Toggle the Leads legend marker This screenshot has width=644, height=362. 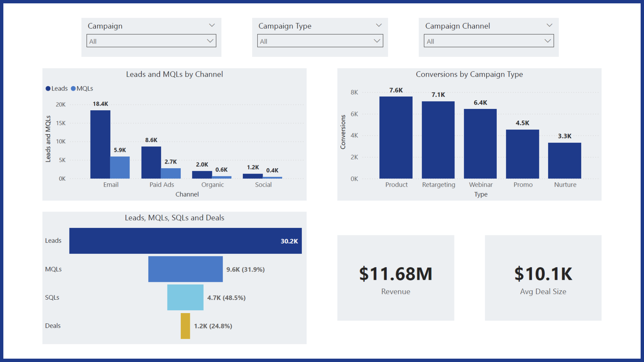click(x=48, y=88)
